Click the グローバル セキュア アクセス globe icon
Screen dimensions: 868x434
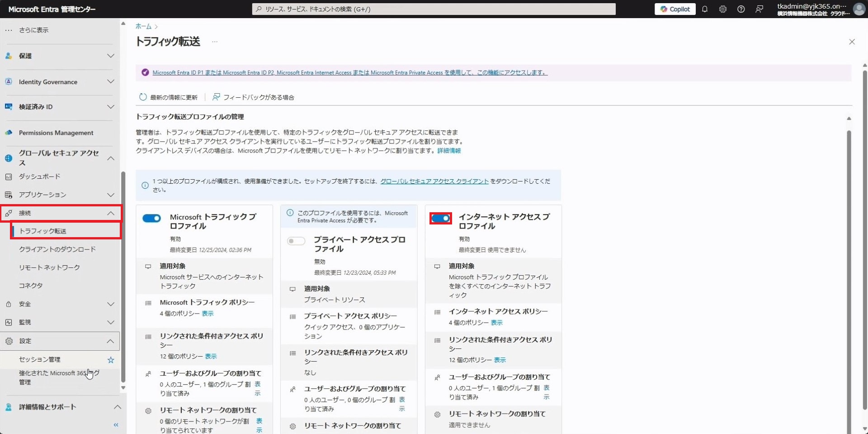tap(9, 158)
